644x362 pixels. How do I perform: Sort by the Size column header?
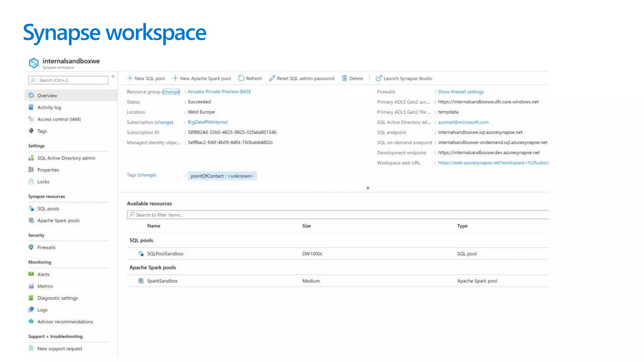click(307, 226)
